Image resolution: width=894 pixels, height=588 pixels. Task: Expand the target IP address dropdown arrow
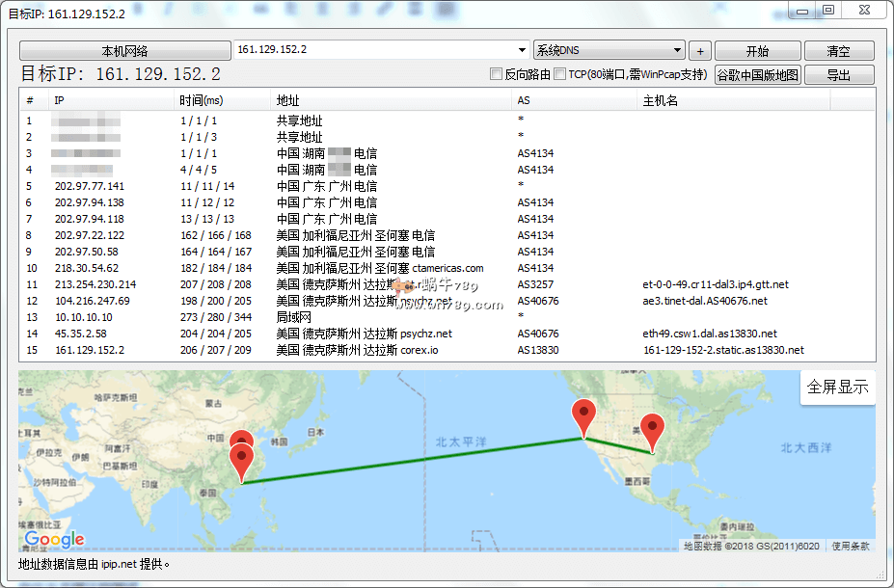click(x=522, y=50)
